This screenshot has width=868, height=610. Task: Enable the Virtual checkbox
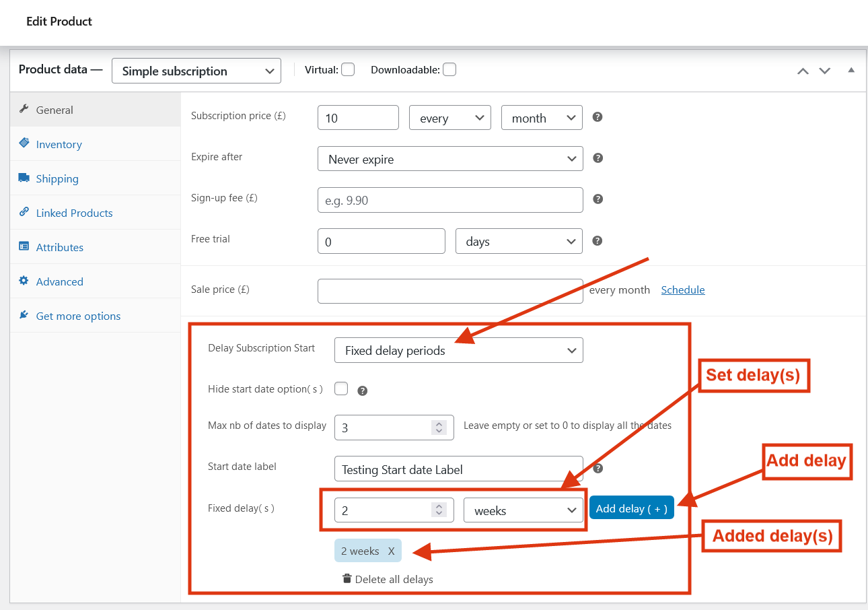pos(348,69)
